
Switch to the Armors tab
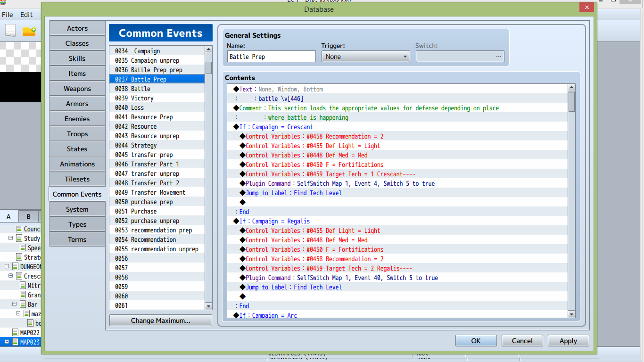click(77, 104)
